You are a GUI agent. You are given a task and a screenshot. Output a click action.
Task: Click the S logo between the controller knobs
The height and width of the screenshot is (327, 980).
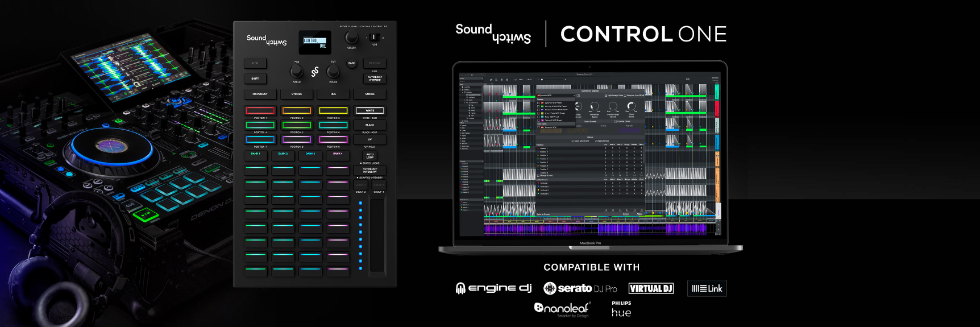(x=315, y=72)
